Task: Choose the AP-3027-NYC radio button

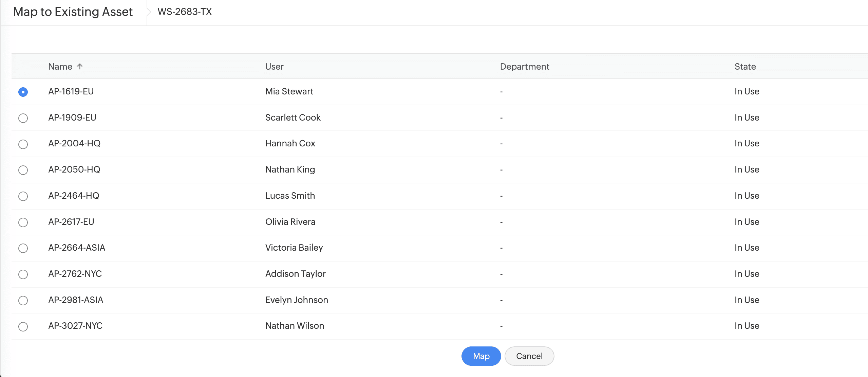Action: coord(23,326)
